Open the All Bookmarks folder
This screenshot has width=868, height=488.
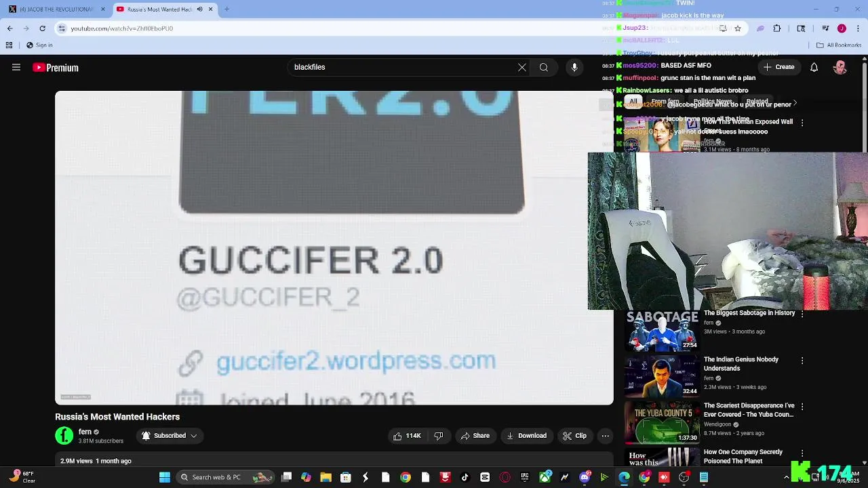(839, 45)
